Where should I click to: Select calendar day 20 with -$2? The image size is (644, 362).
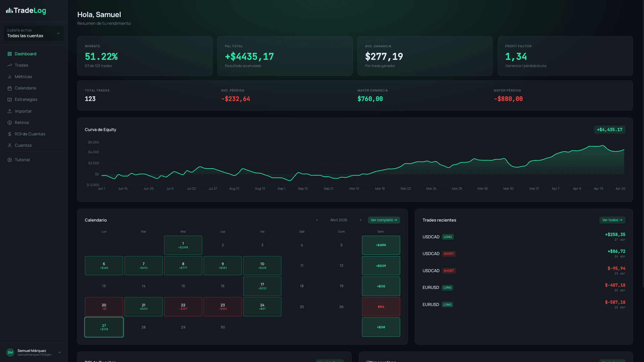coord(104,307)
